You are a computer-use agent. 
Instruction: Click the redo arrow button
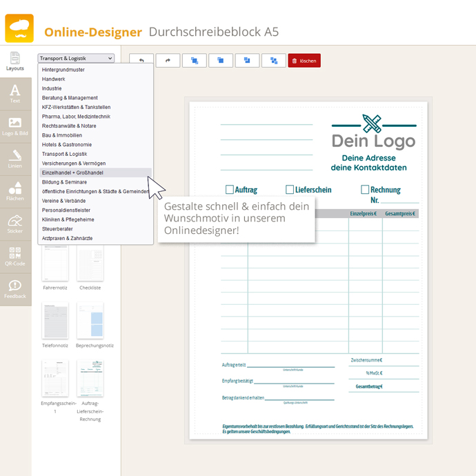(168, 61)
